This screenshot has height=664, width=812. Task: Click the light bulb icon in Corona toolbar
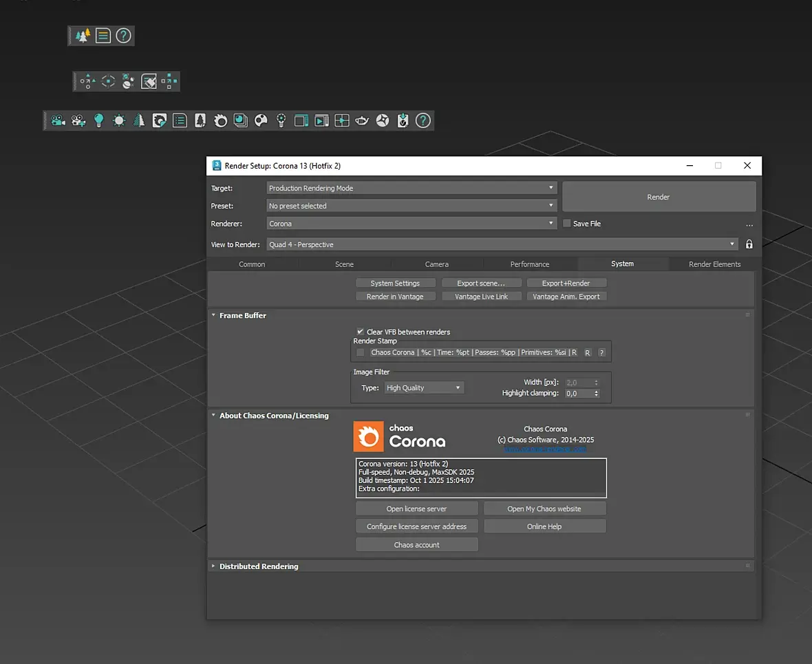coord(99,121)
